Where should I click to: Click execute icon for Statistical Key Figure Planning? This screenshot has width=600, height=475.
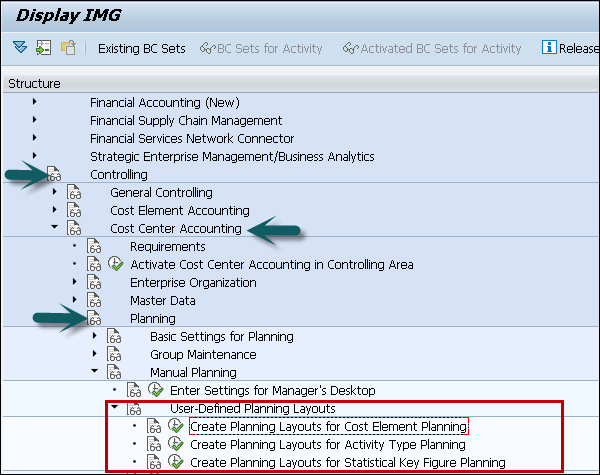pyautogui.click(x=175, y=463)
